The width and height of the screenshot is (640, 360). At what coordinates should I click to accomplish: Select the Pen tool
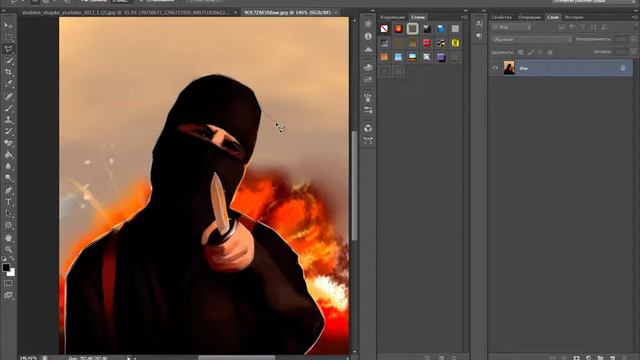(x=8, y=190)
